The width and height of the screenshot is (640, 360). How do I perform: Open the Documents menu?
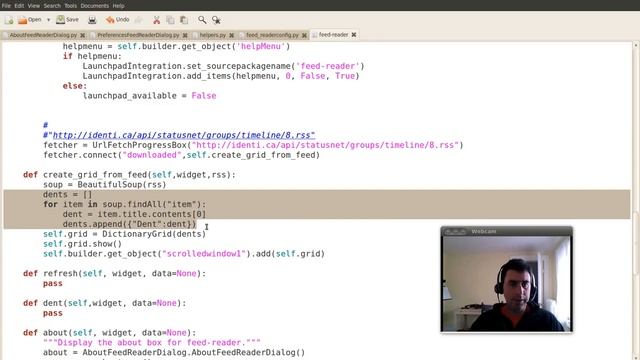(x=95, y=6)
